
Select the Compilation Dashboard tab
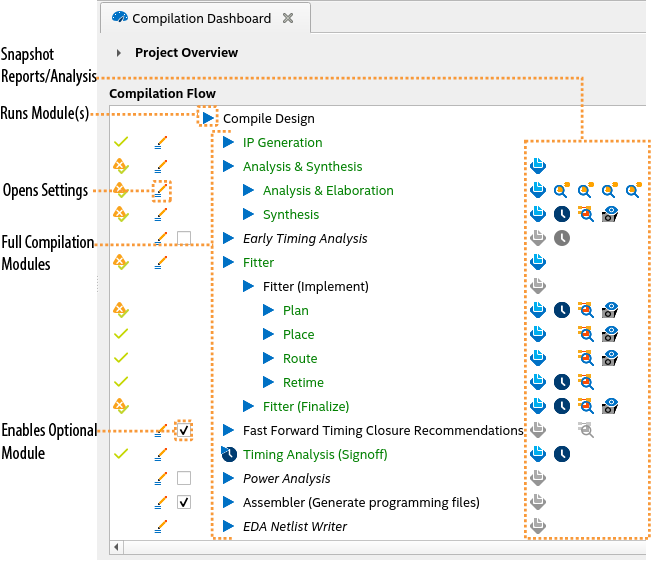pyautogui.click(x=200, y=18)
